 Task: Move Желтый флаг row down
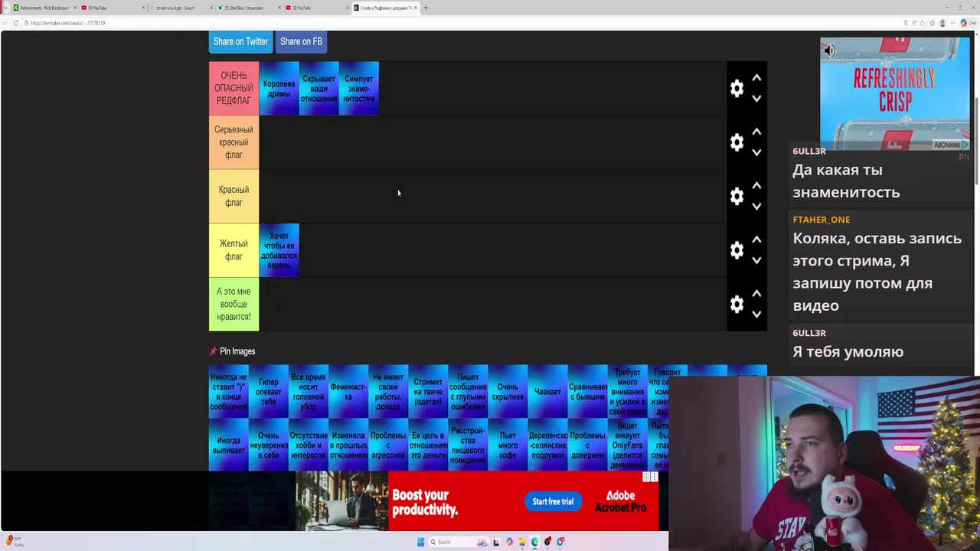coord(756,260)
